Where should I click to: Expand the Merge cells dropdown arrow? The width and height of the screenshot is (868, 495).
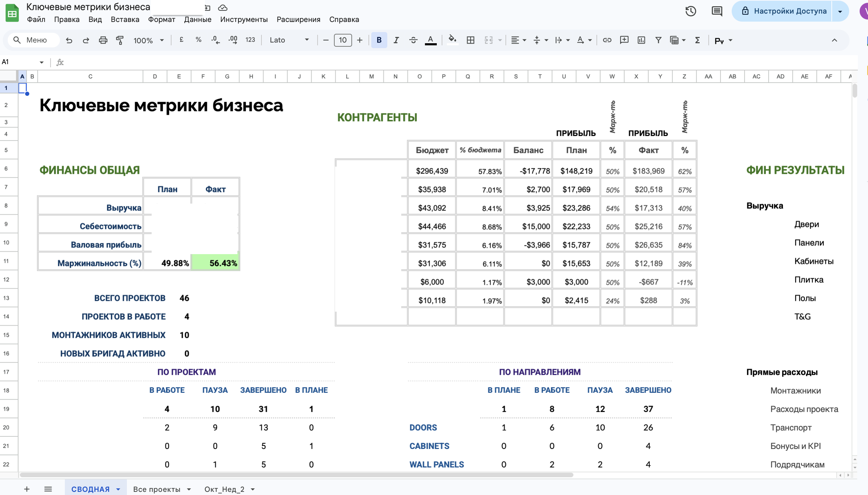point(500,40)
